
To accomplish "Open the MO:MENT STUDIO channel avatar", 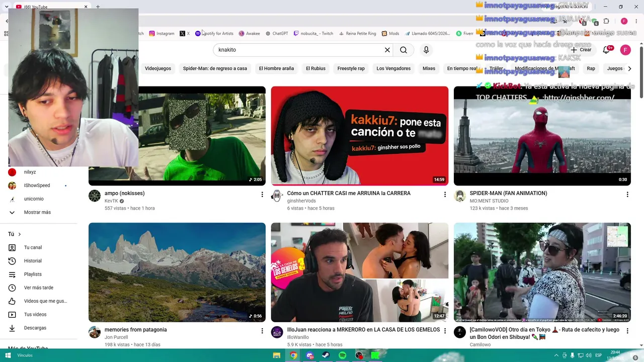I will click(460, 196).
